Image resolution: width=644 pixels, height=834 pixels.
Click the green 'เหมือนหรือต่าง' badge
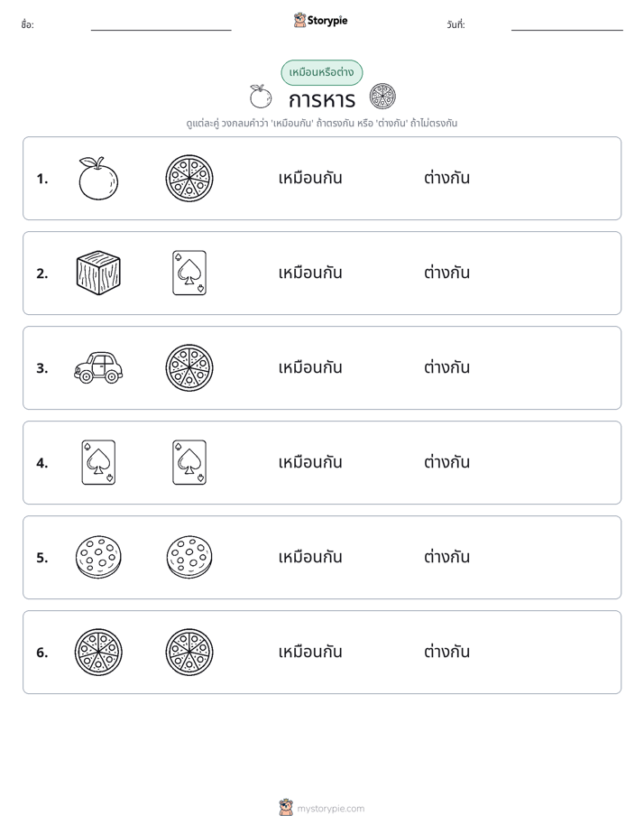pos(322,72)
